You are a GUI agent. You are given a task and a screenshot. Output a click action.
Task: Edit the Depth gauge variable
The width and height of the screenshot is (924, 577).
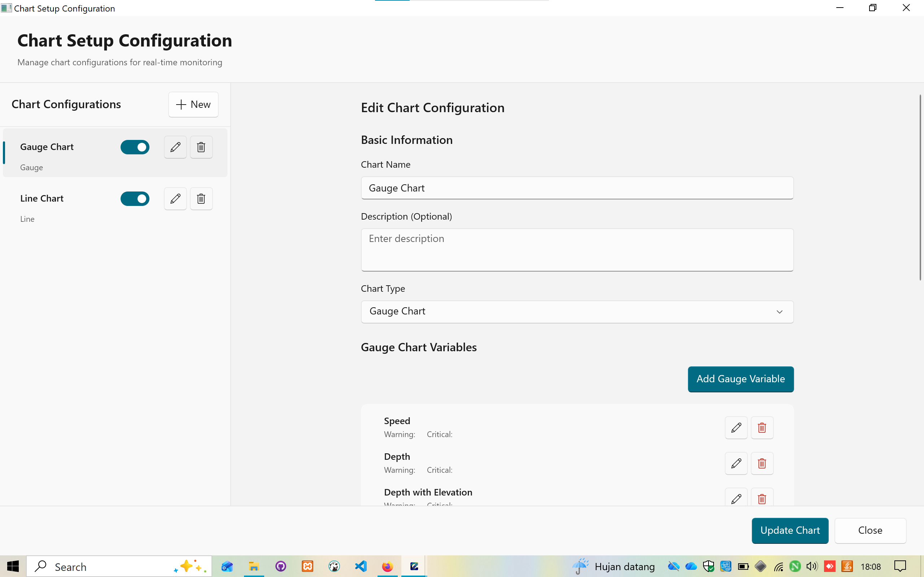tap(736, 463)
